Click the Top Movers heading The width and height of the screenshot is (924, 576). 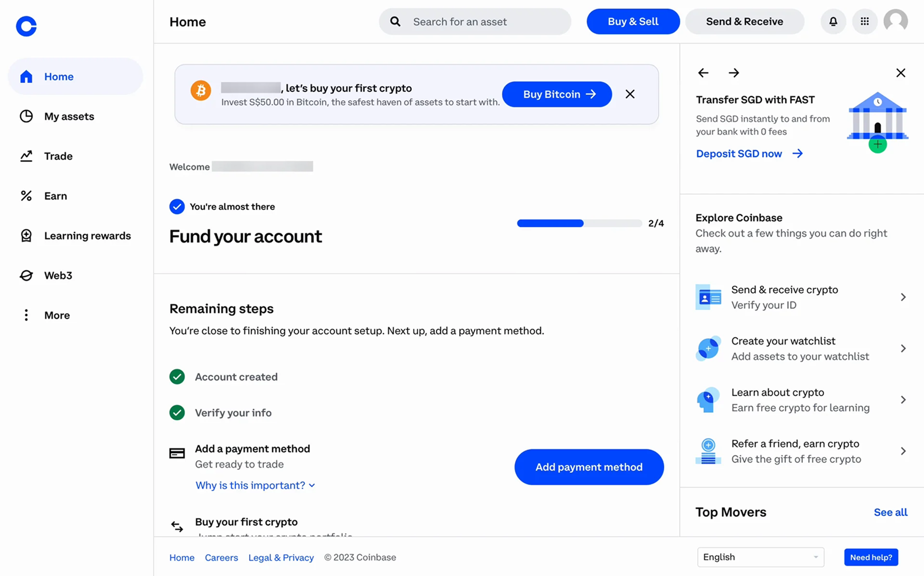click(731, 512)
